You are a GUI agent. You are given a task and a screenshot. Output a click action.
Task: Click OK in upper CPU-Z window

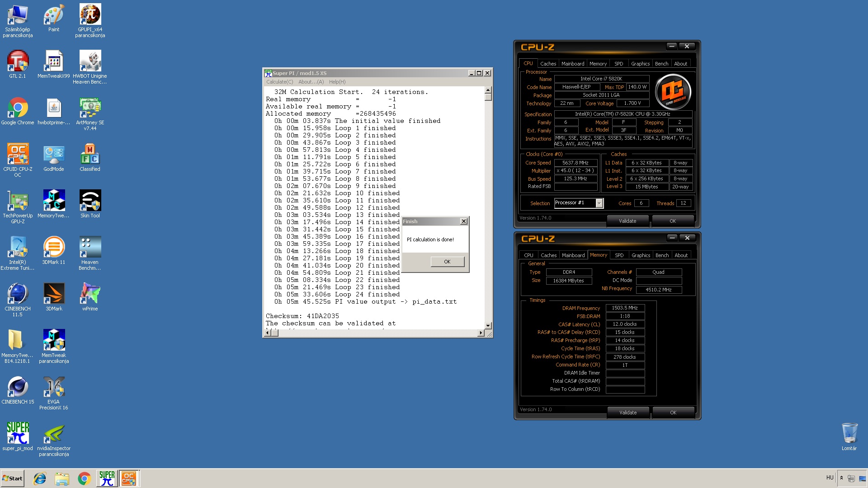(x=673, y=221)
